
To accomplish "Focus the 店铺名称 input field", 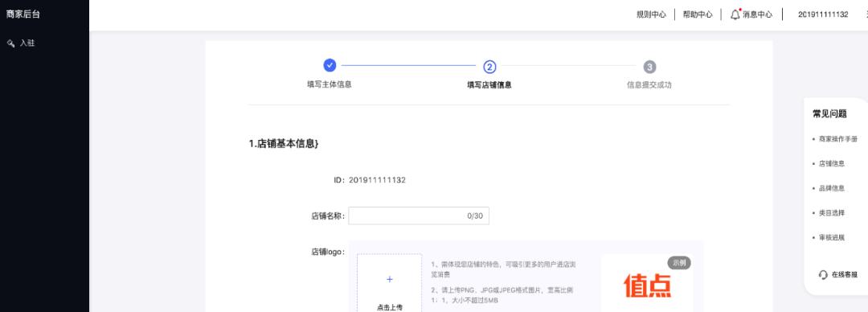I will (x=419, y=216).
